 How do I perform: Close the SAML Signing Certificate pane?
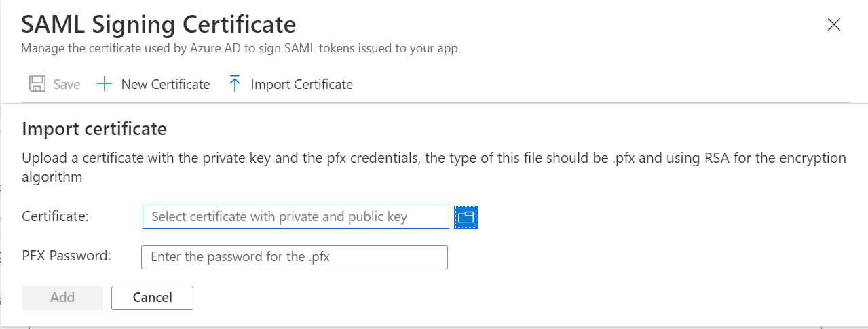pos(834,25)
